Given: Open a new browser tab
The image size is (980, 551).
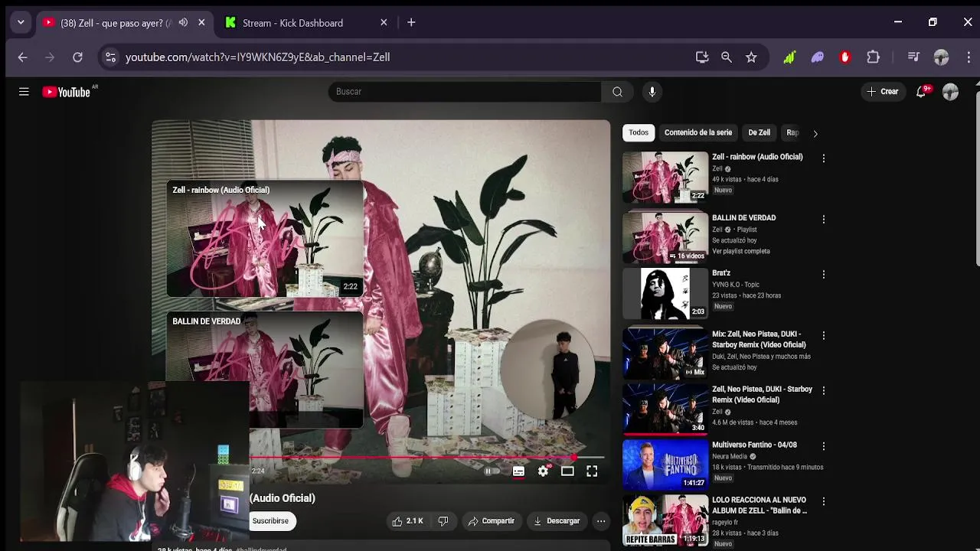Looking at the screenshot, I should 411,23.
